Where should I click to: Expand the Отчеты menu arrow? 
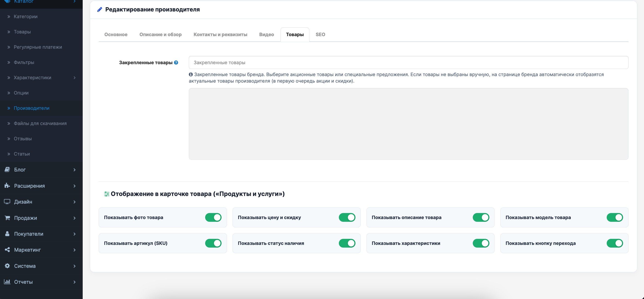coord(75,282)
